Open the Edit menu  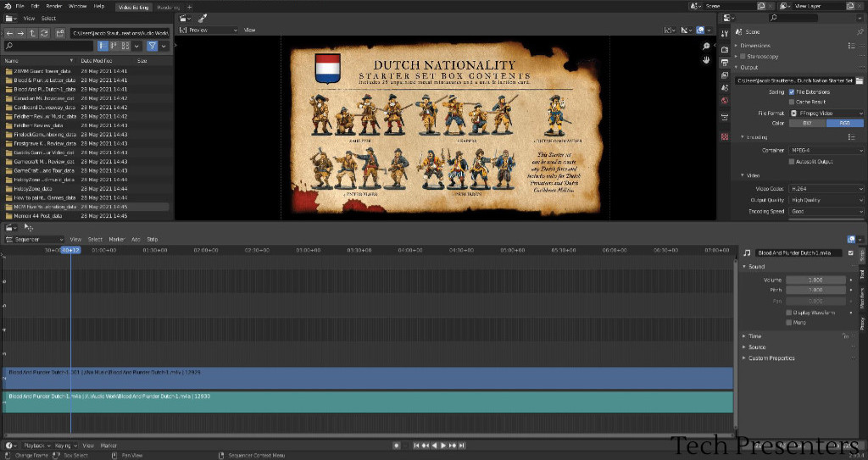pyautogui.click(x=35, y=6)
